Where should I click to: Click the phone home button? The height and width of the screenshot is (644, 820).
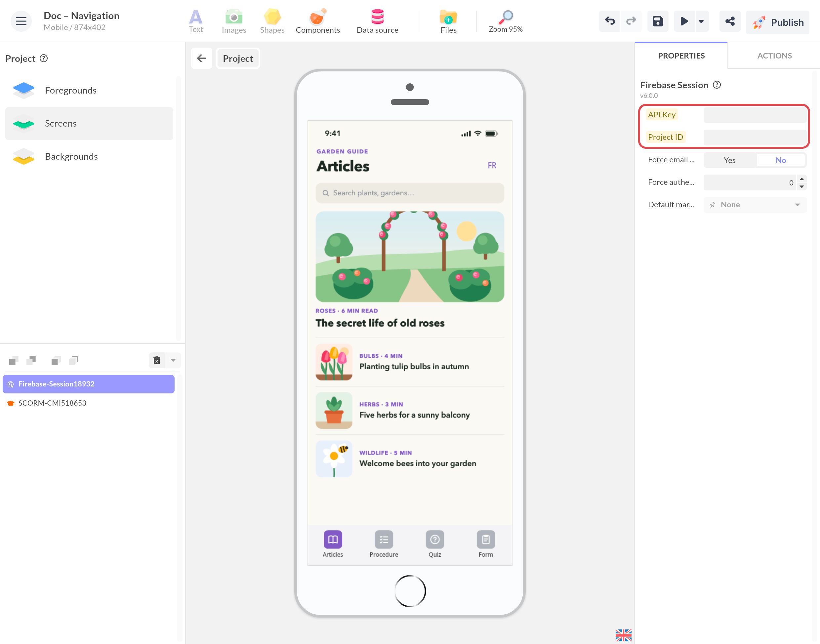[x=410, y=591]
